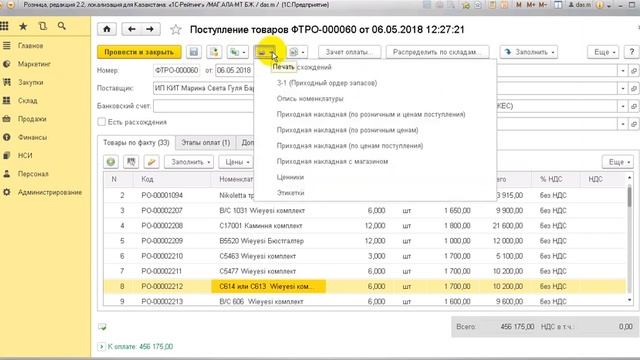
Task: Open create-based-on dropdown button
Action: (238, 52)
